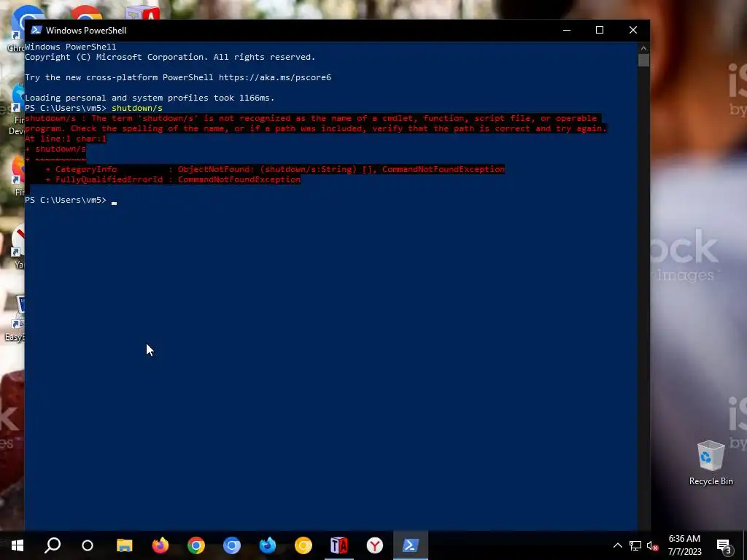Launch Google Chrome from the taskbar
This screenshot has width=747, height=560.
tap(196, 545)
